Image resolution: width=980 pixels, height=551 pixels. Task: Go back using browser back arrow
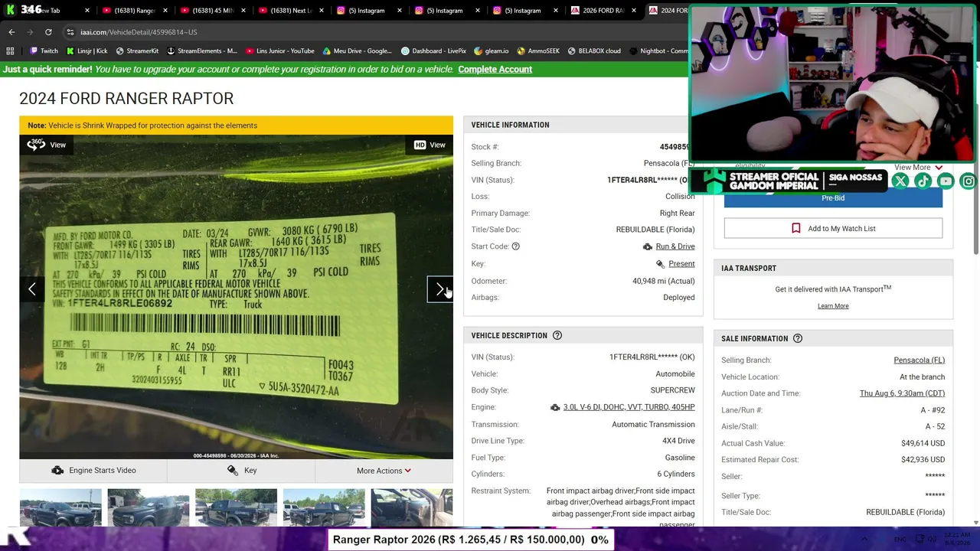(x=11, y=32)
